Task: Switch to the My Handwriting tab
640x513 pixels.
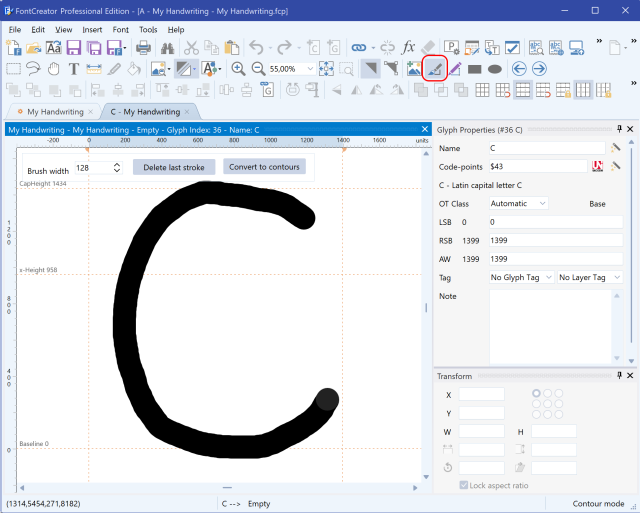Action: click(54, 112)
